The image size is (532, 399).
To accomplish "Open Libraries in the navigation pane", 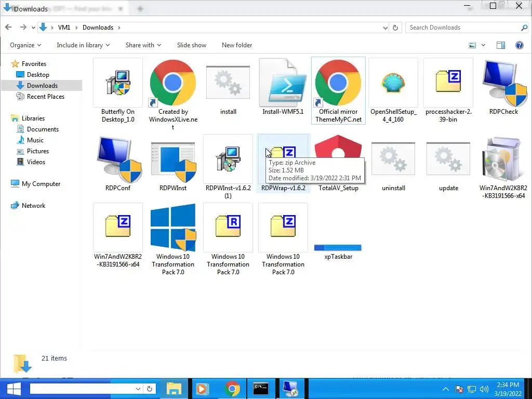I will [x=33, y=118].
